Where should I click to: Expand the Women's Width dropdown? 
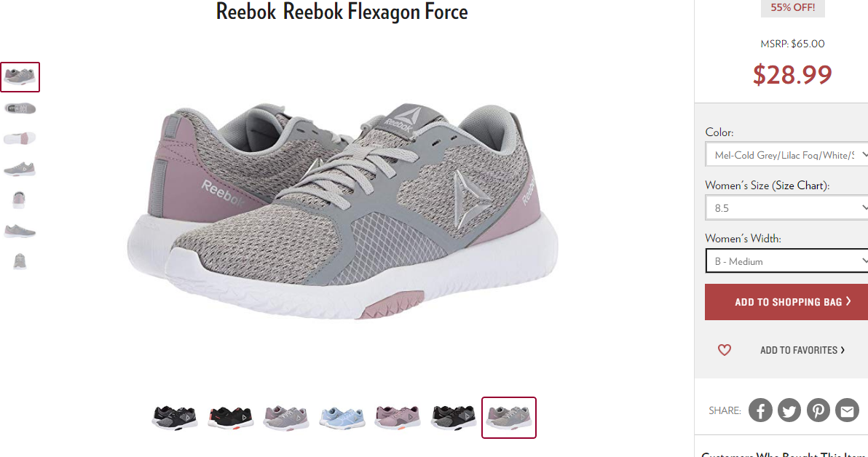[786, 261]
